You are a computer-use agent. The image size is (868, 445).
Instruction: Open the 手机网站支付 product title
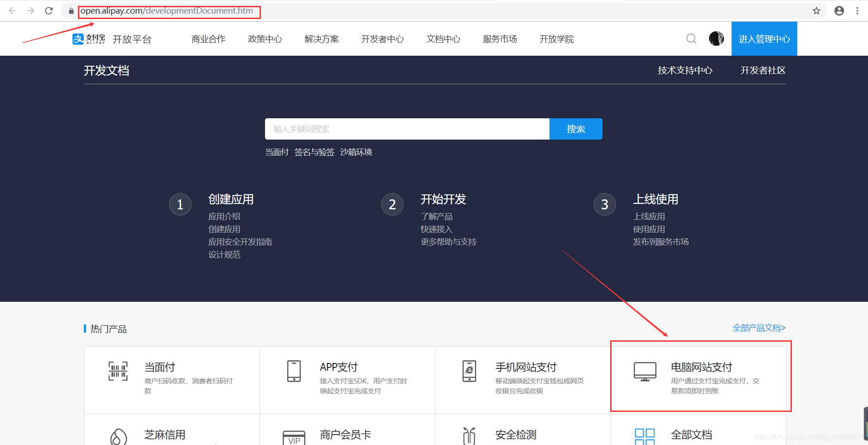[x=526, y=367]
